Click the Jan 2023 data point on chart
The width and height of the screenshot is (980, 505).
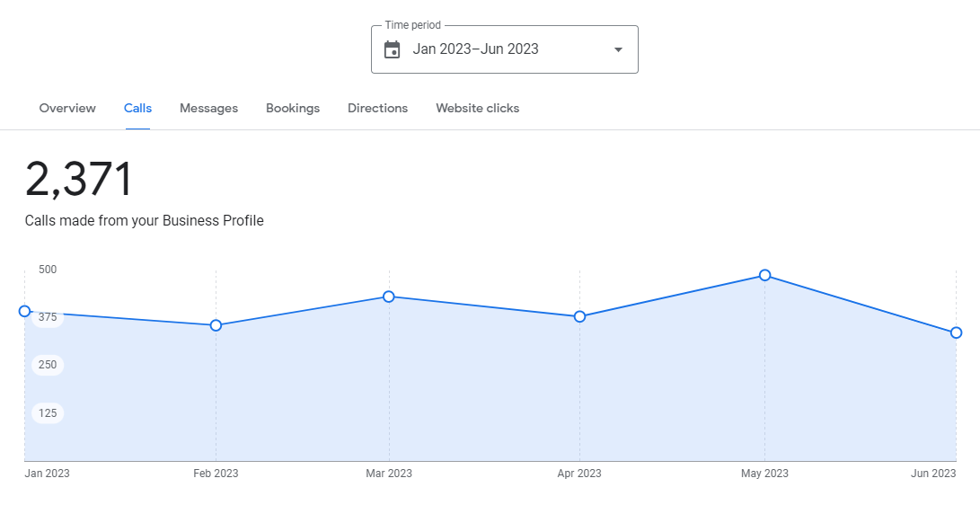click(25, 311)
